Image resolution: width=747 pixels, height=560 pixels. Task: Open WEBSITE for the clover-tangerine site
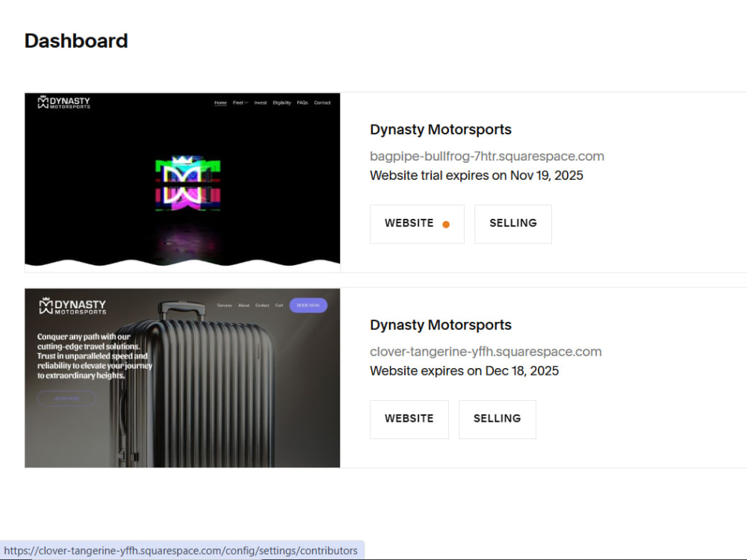point(409,420)
